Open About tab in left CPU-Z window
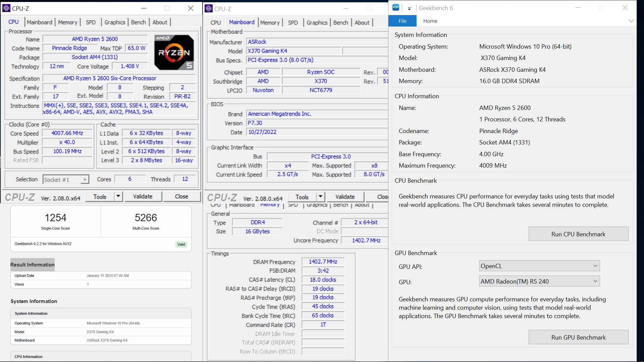 160,22
